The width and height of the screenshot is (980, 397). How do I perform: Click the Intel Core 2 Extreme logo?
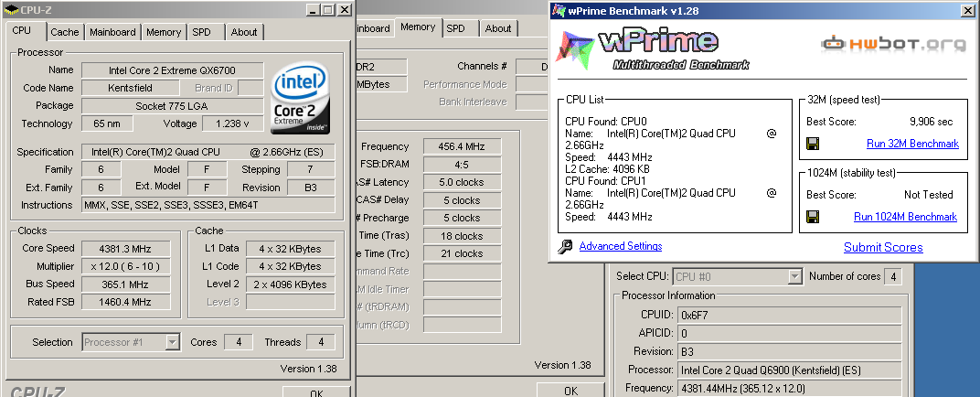301,96
